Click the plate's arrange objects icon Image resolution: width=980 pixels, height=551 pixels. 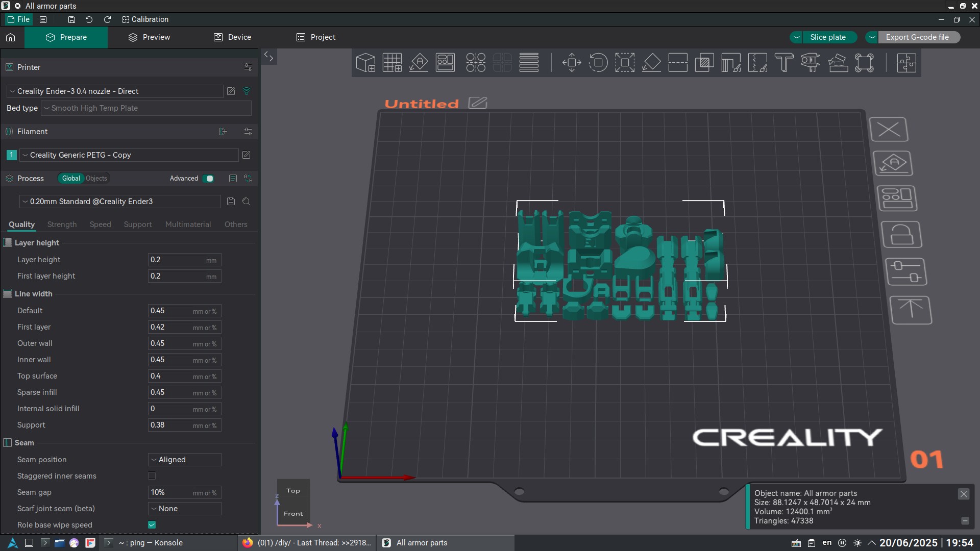tap(897, 198)
